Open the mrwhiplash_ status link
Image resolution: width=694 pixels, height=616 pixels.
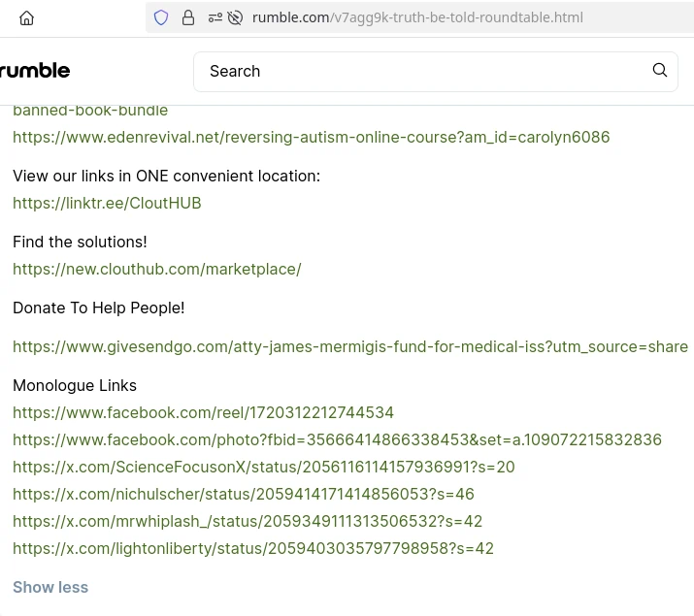pos(248,521)
